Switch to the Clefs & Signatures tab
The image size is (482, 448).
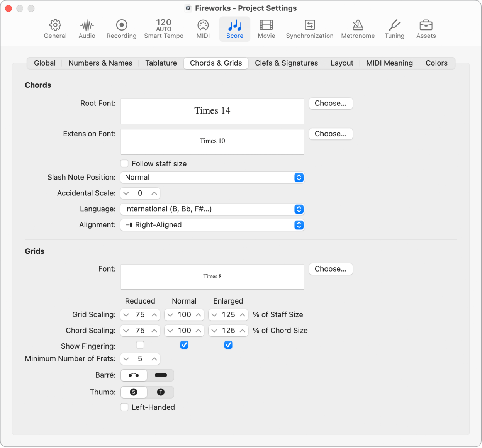point(286,63)
